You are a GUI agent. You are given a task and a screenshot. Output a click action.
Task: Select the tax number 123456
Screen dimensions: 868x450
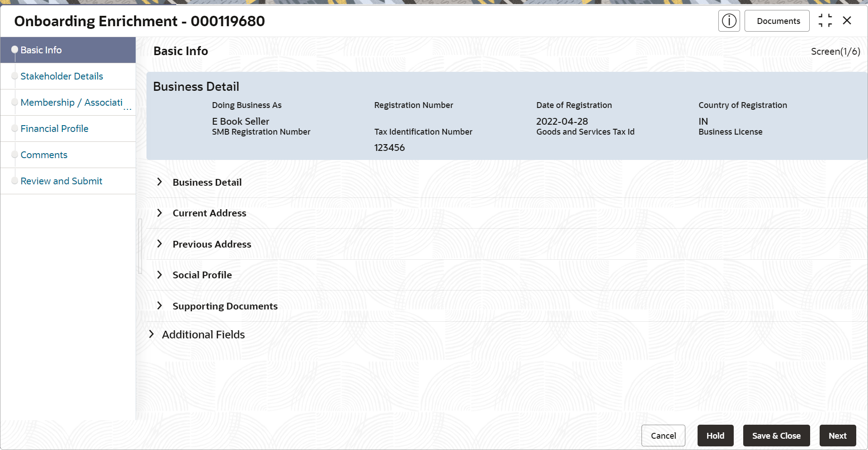click(x=389, y=148)
